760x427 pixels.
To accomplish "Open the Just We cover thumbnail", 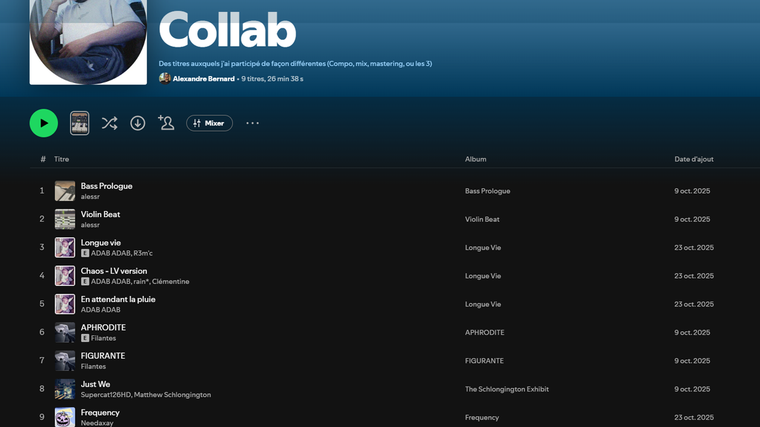I will pyautogui.click(x=65, y=389).
